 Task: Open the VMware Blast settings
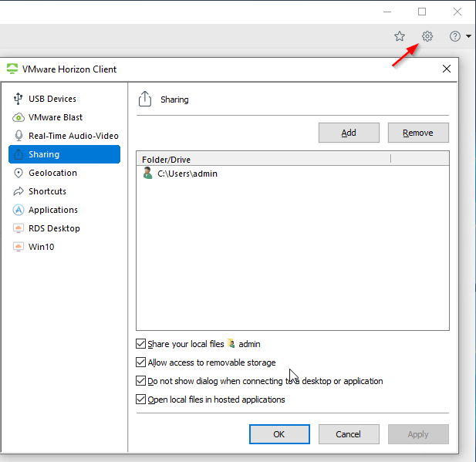click(x=64, y=117)
